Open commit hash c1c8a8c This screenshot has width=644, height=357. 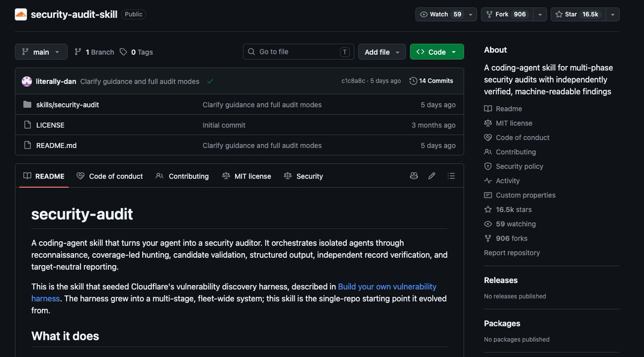[x=353, y=81]
